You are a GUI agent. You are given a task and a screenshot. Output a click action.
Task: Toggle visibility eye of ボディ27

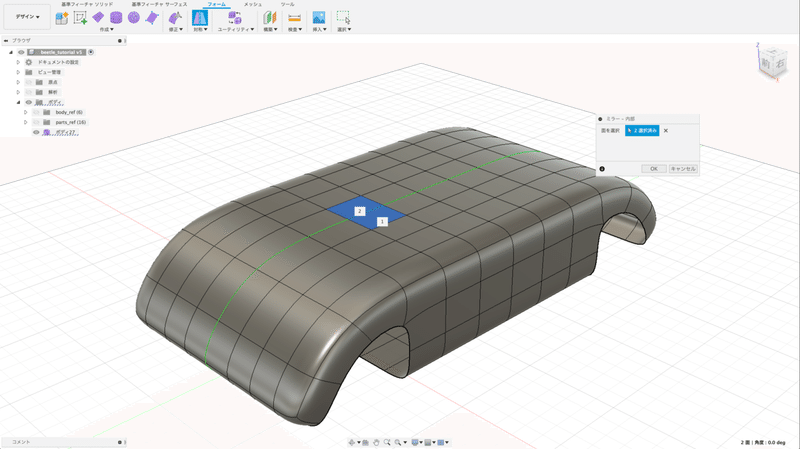(x=36, y=132)
